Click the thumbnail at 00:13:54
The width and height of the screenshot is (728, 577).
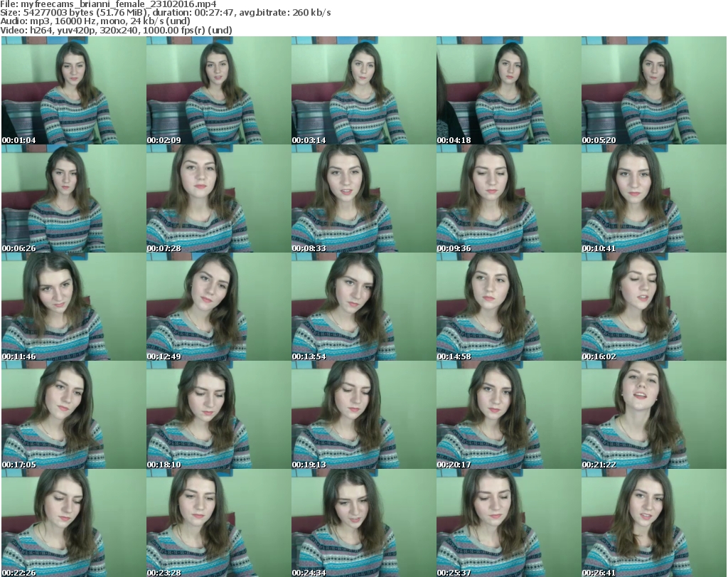pos(363,307)
